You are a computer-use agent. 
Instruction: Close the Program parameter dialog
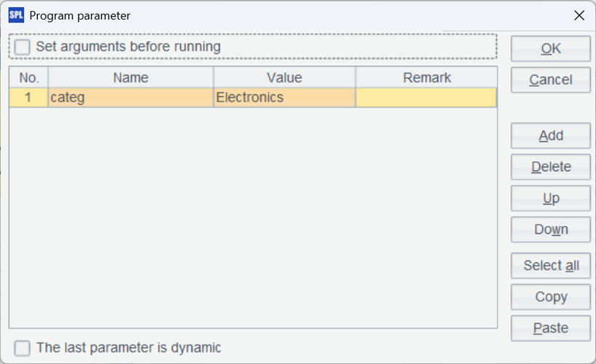pos(579,15)
